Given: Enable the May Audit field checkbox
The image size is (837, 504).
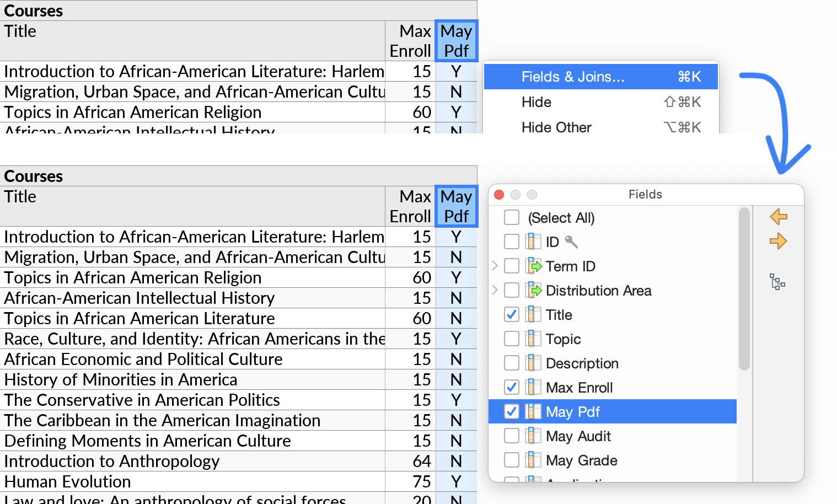Looking at the screenshot, I should [x=511, y=436].
